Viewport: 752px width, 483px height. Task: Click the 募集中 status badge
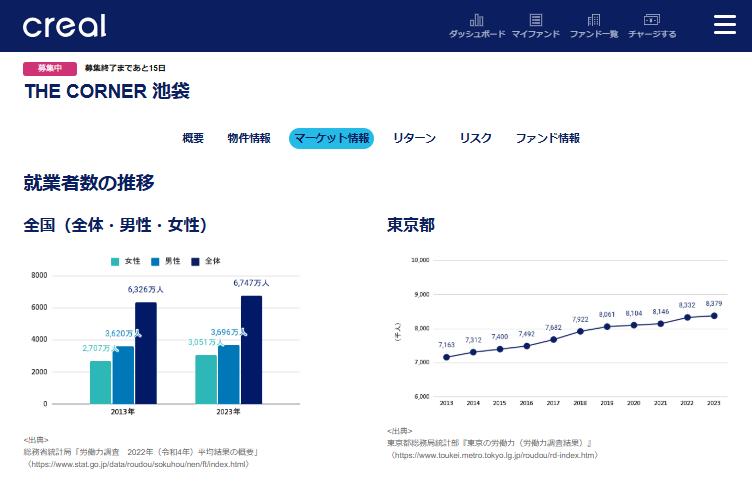50,69
